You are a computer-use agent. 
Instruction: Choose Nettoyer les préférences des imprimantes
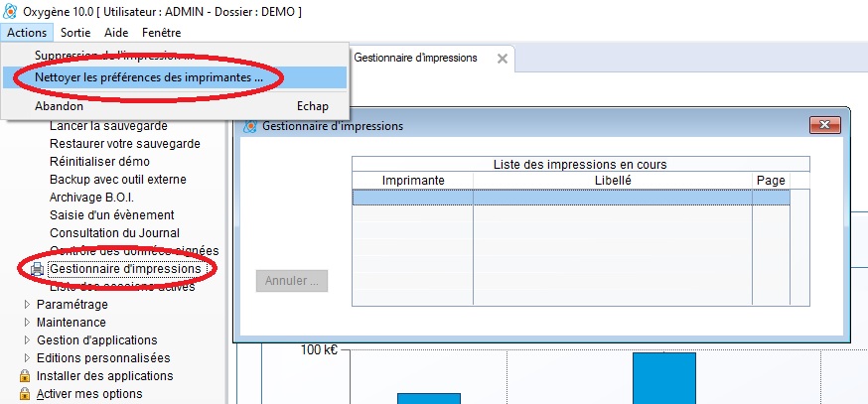click(x=149, y=77)
